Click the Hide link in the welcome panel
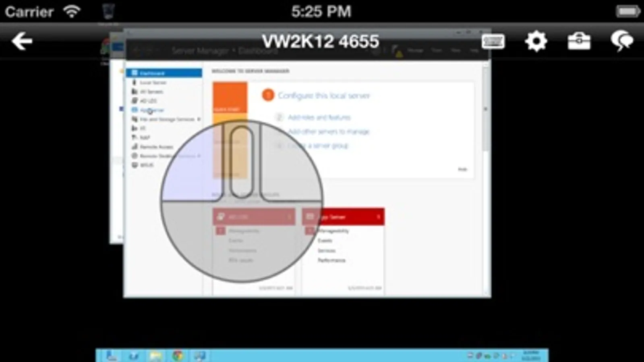 pos(462,169)
